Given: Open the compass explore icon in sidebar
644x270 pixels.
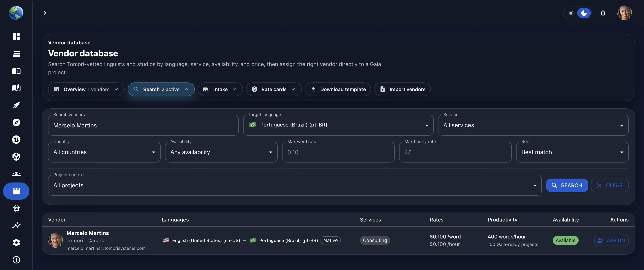Looking at the screenshot, I should tap(16, 122).
